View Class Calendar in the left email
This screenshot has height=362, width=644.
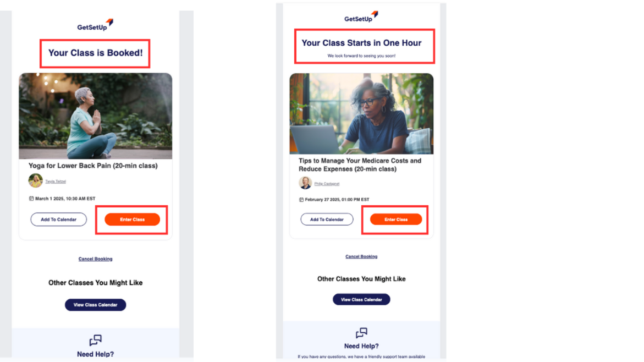(x=95, y=305)
